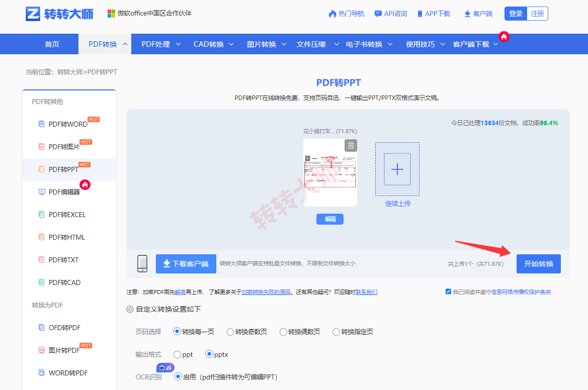Click the PDF编辑器 sidebar monitor icon
The height and width of the screenshot is (390, 588).
pos(42,192)
